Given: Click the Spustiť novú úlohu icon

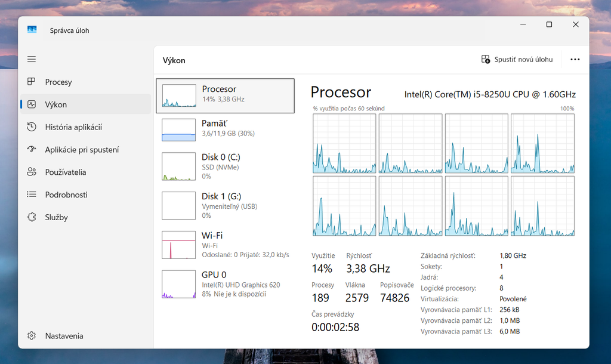Looking at the screenshot, I should pos(486,59).
